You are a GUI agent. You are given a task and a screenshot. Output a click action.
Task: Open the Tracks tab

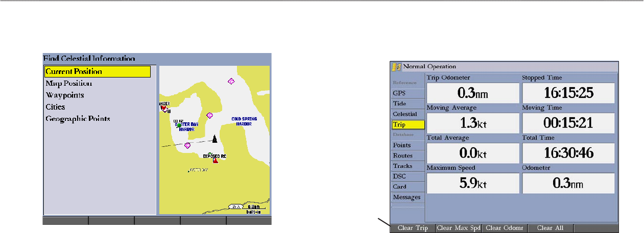pyautogui.click(x=408, y=166)
